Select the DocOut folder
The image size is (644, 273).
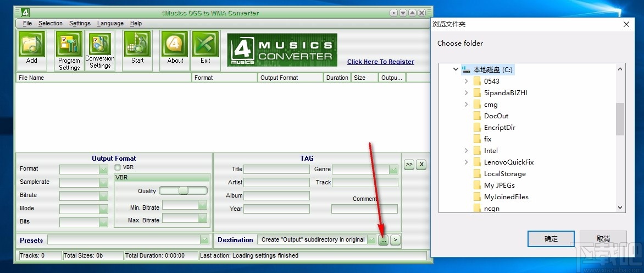496,116
